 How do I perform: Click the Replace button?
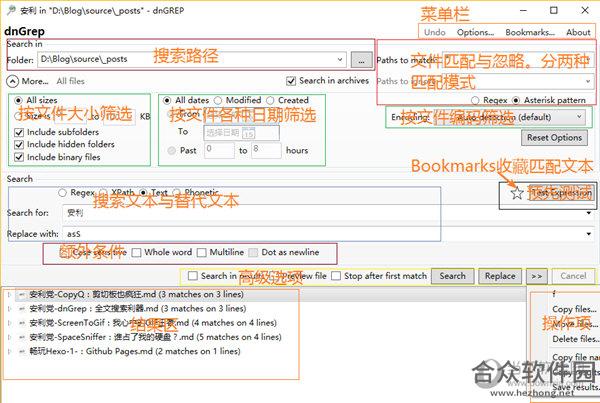coord(500,276)
